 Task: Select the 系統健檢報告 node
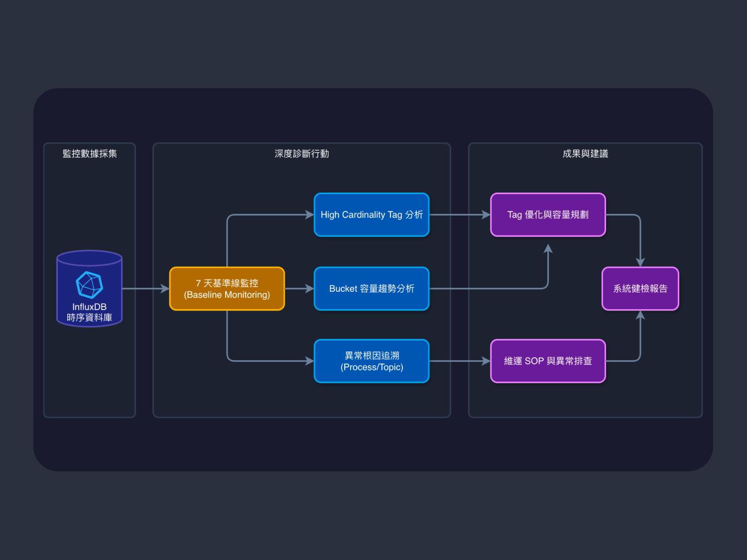(640, 289)
